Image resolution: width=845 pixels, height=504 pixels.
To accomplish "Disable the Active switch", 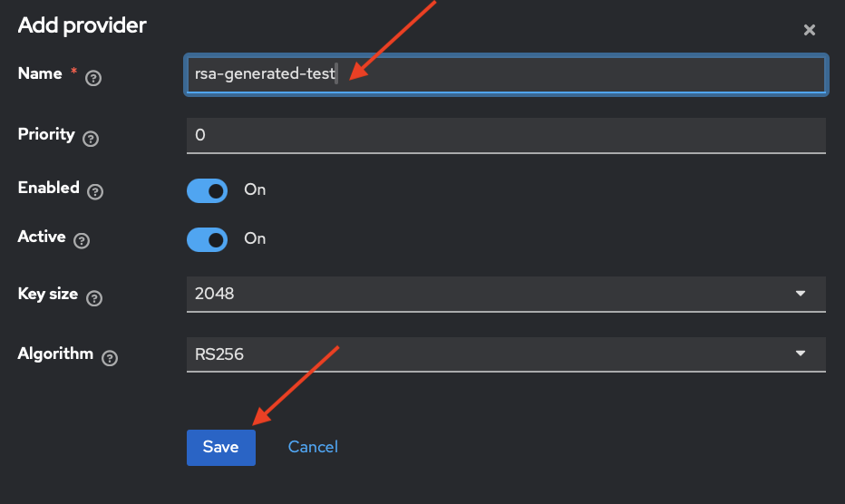I will pos(207,238).
